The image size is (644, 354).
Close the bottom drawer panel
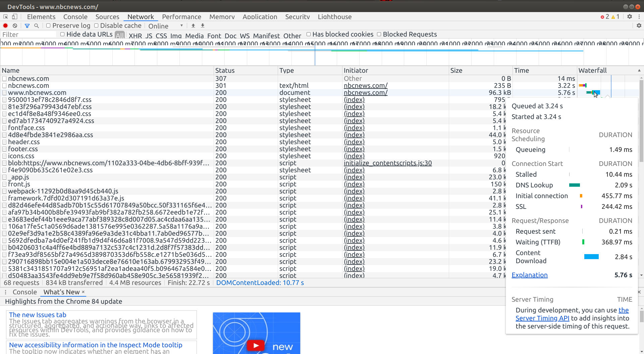(639, 292)
